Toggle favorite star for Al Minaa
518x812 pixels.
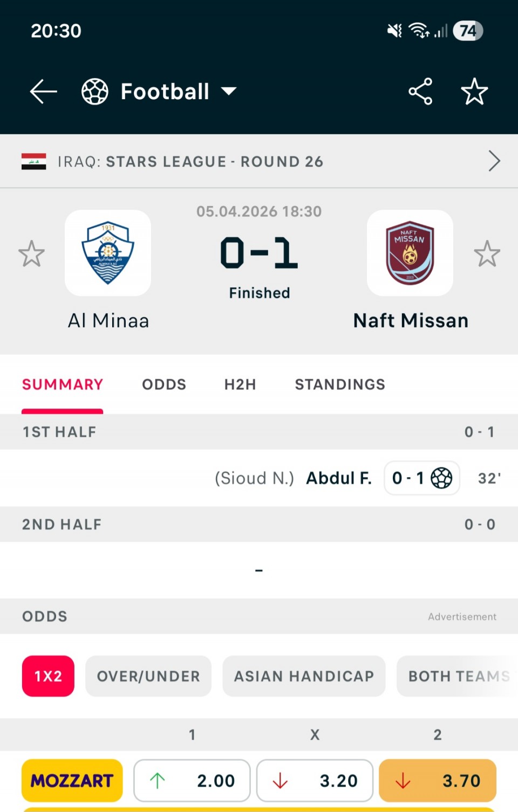[31, 253]
